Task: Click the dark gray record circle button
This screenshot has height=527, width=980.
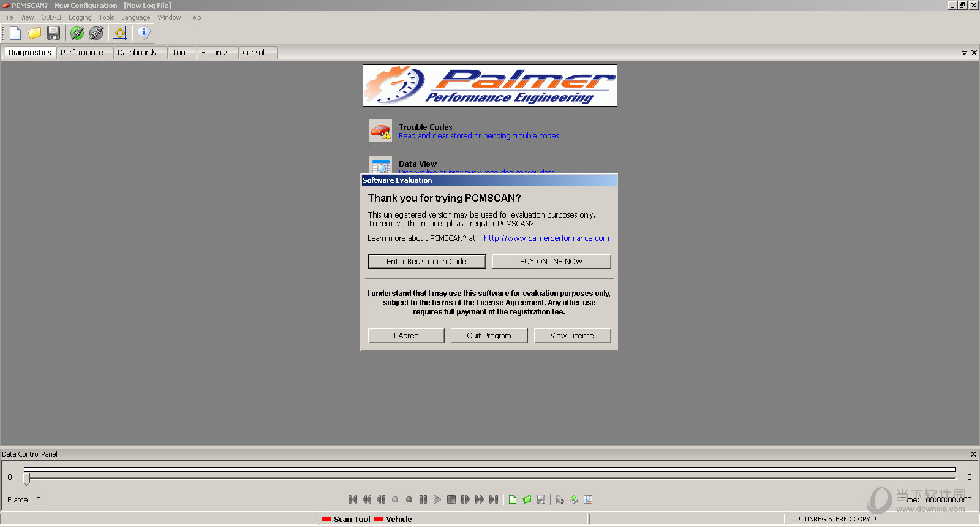Action: 409,499
